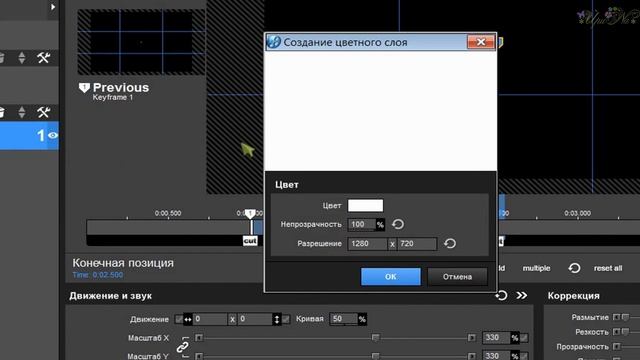Toggle scale link chain icon
640x360 pixels.
tap(182, 347)
